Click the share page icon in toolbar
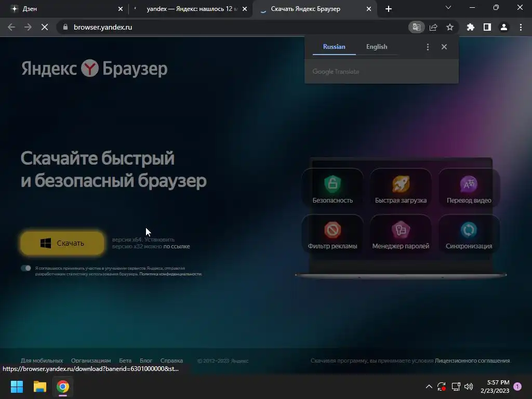Screen dimensions: 532x399 point(433,27)
